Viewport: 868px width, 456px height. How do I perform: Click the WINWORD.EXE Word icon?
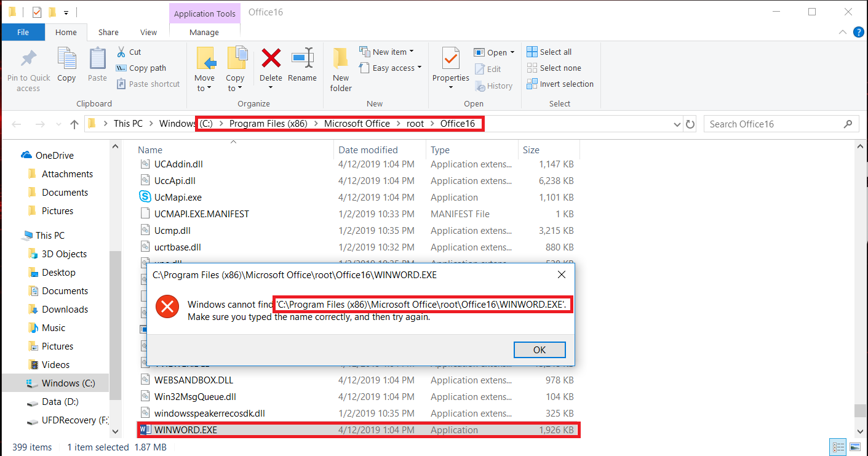(x=145, y=430)
